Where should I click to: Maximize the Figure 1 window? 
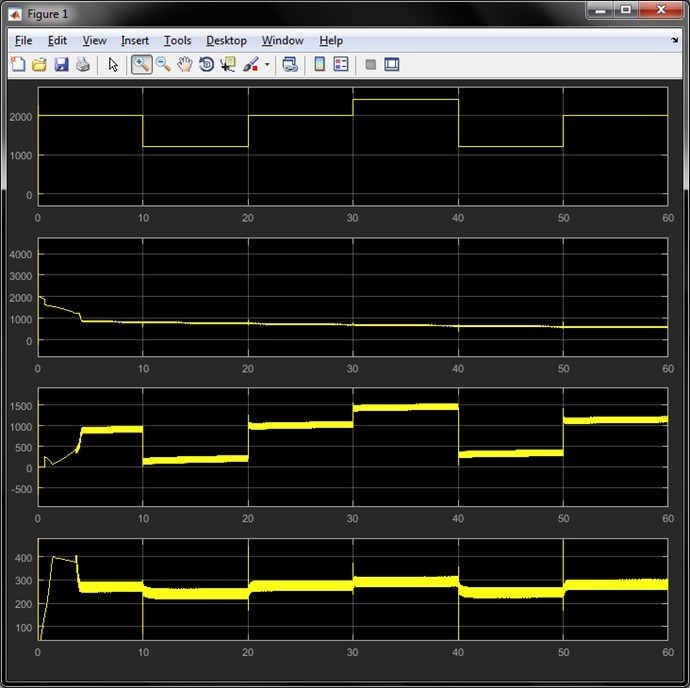coord(626,10)
